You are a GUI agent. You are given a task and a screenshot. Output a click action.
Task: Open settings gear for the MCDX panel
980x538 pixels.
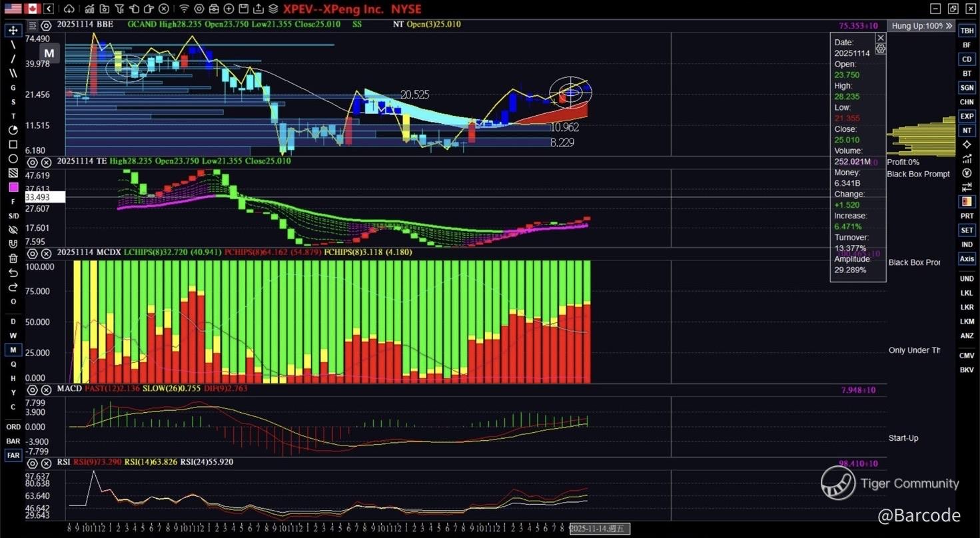pos(32,254)
